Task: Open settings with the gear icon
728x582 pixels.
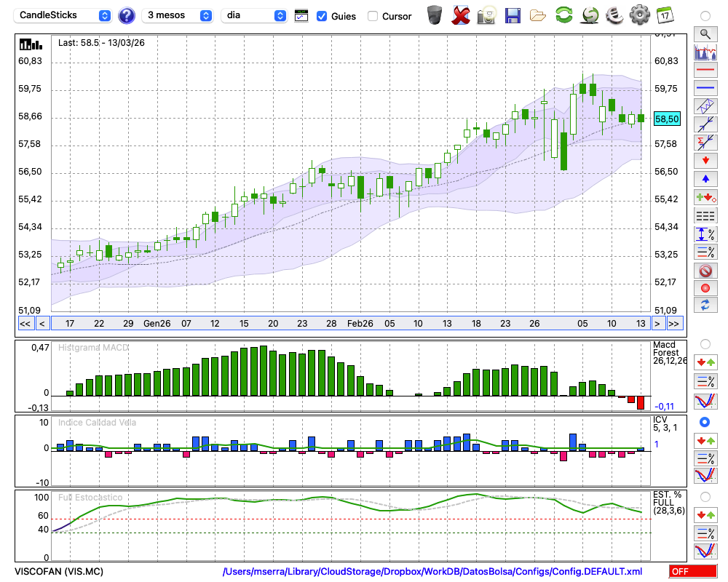Action: pos(639,15)
